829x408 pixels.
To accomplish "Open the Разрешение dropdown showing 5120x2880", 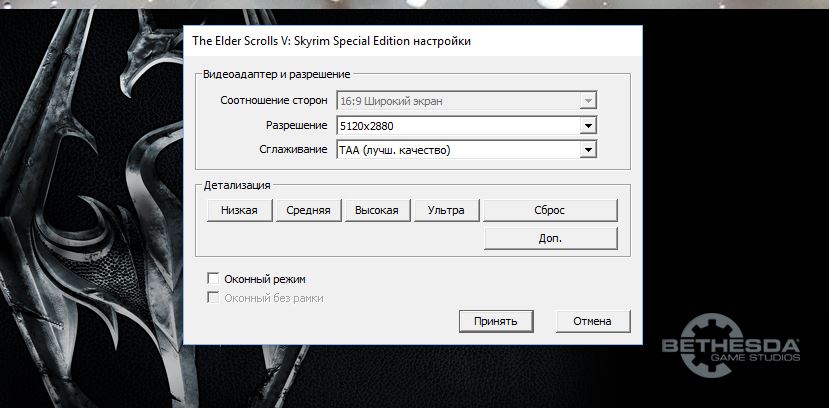I will 466,126.
